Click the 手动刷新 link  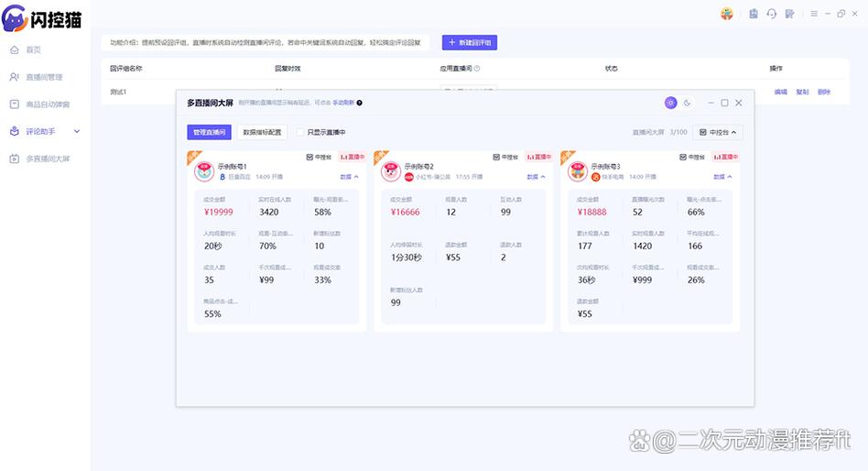[x=343, y=103]
